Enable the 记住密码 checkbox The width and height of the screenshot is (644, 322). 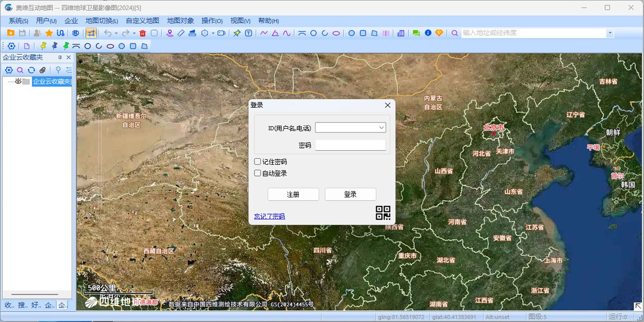tap(258, 162)
